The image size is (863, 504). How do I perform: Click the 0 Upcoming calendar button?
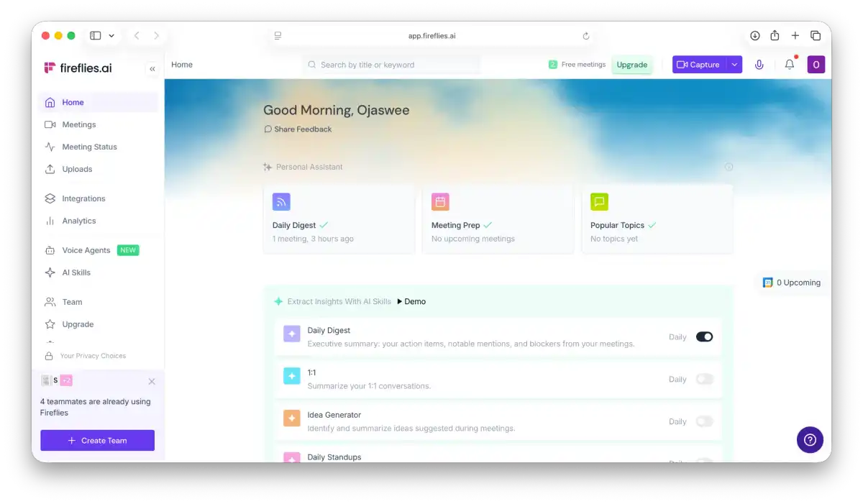[x=791, y=283]
